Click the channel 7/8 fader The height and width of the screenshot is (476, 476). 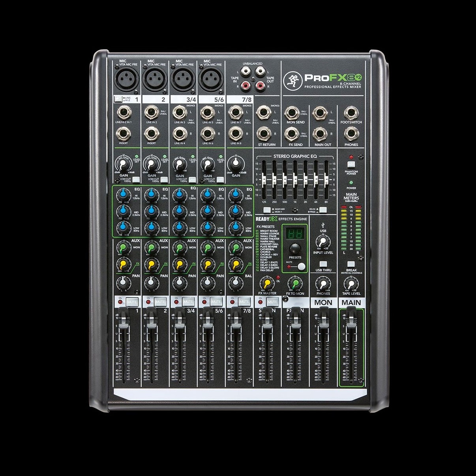236,318
